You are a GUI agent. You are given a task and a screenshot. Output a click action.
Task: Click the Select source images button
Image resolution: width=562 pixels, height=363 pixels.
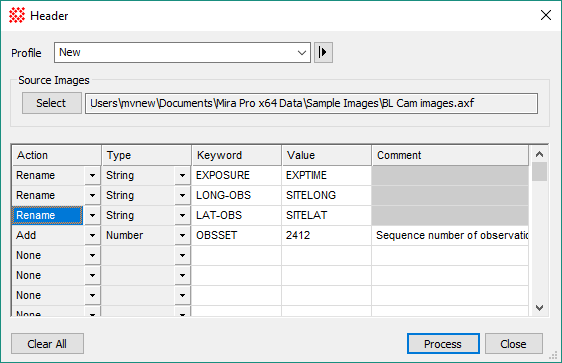(x=52, y=103)
